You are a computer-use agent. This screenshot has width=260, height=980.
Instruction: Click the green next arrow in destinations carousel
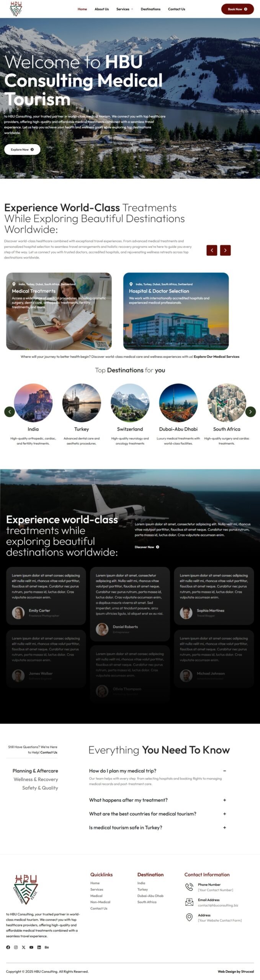(x=250, y=412)
